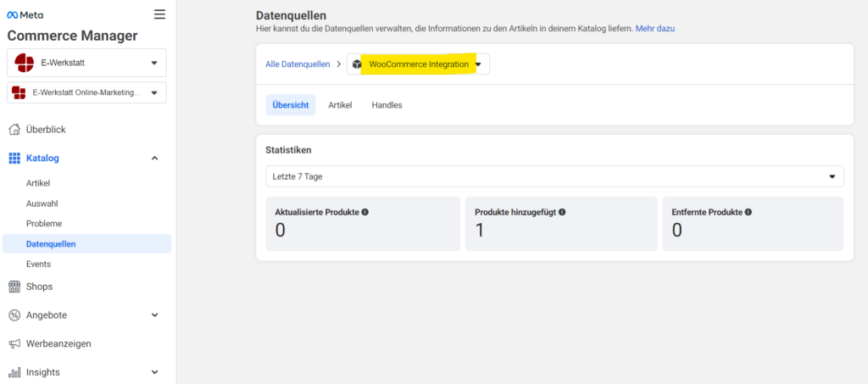The height and width of the screenshot is (384, 868).
Task: Click info icon beside Aktualisierte Produkte
Action: (365, 212)
